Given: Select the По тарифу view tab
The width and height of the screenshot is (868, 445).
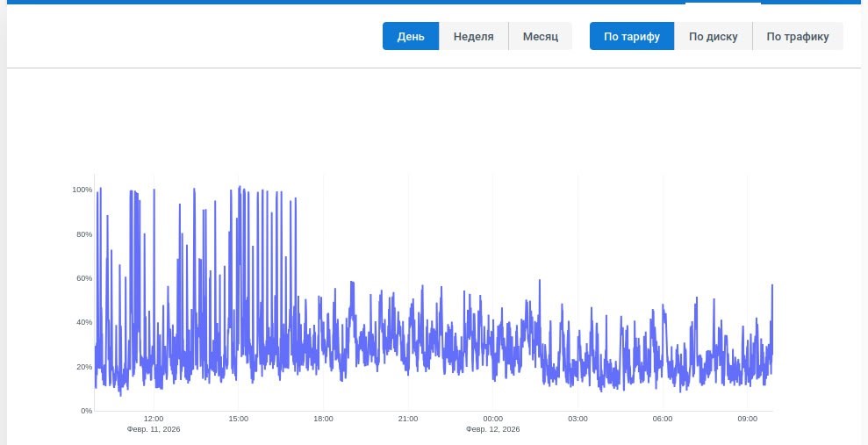Looking at the screenshot, I should click(632, 37).
